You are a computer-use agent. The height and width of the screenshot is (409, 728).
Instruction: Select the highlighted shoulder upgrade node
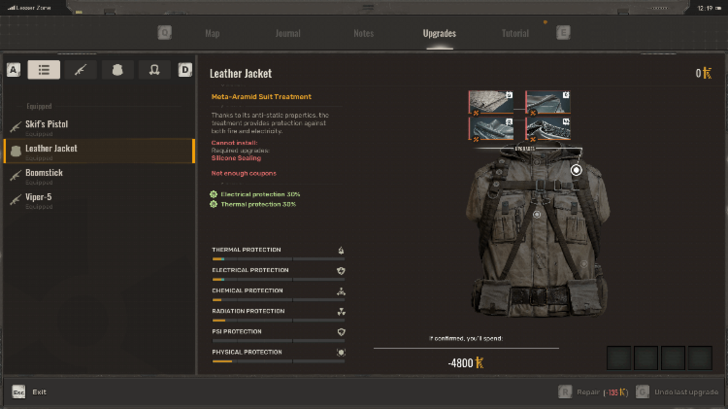[576, 170]
